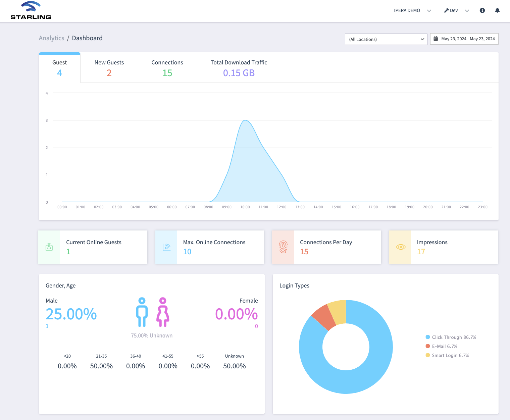Open the All Locations dropdown
The width and height of the screenshot is (510, 420).
386,39
